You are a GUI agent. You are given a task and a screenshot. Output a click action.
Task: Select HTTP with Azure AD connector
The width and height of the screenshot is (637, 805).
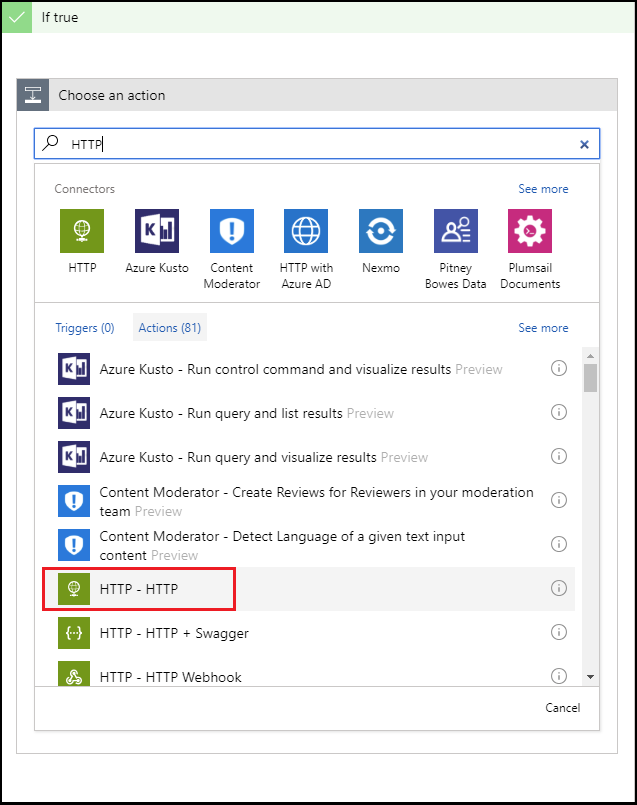pyautogui.click(x=306, y=232)
